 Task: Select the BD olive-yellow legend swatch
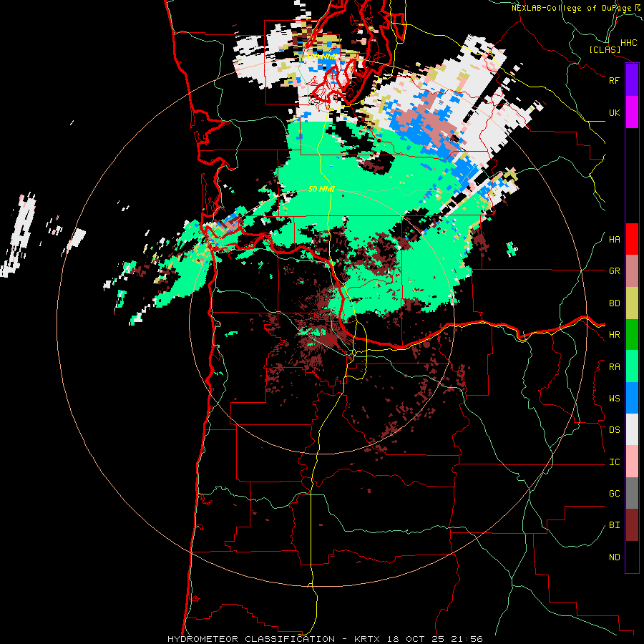pyautogui.click(x=632, y=303)
